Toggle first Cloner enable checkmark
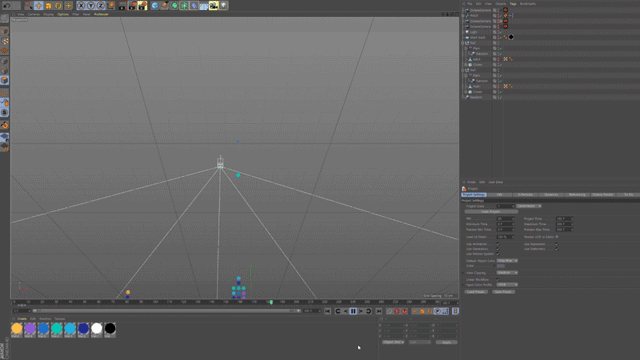The height and width of the screenshot is (360, 640). tap(500, 64)
